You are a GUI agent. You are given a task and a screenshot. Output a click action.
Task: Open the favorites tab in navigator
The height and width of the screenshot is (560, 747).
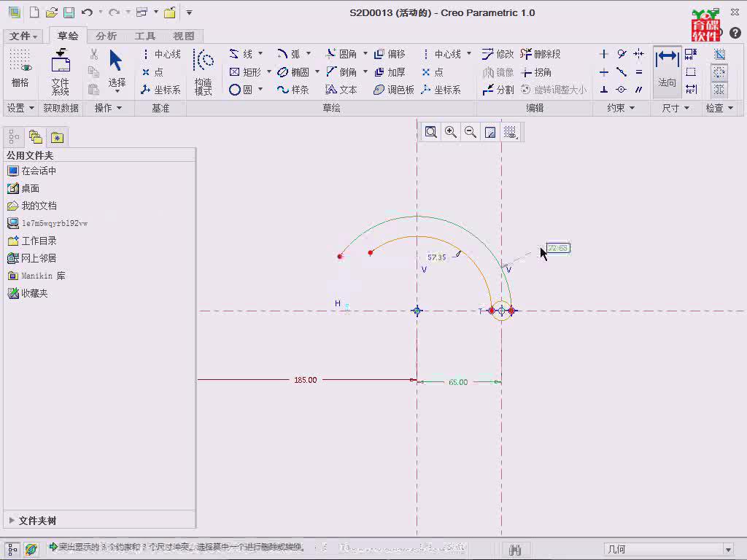57,138
